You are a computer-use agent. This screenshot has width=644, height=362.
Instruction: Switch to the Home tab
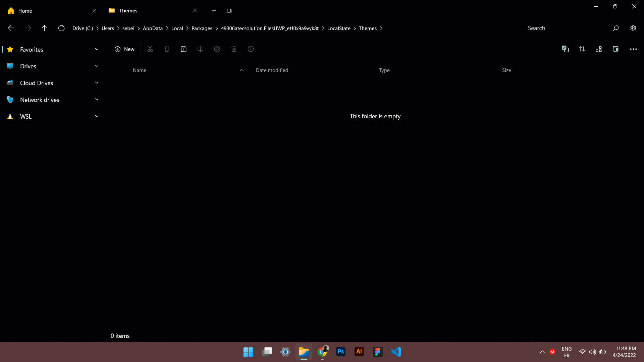tap(25, 10)
